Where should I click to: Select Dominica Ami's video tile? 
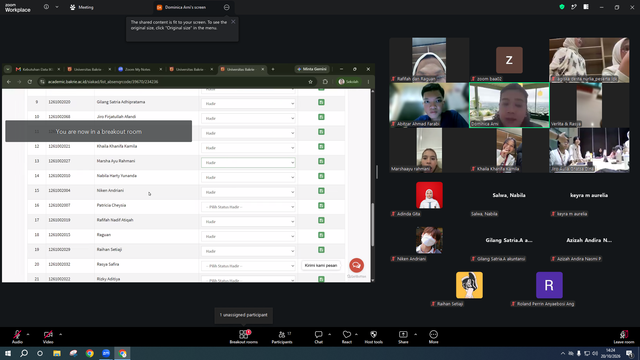pos(509,105)
